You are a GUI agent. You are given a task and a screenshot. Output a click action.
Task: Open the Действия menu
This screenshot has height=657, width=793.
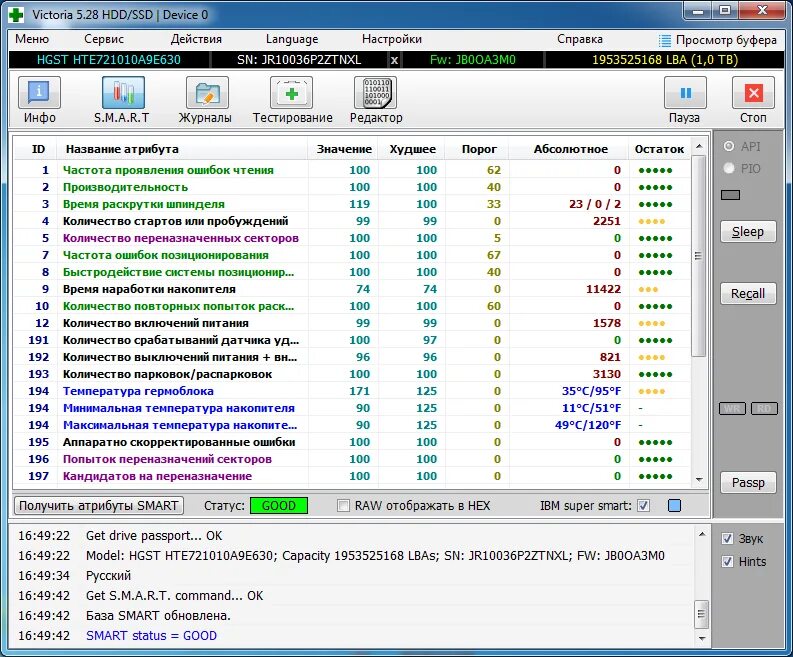point(196,39)
